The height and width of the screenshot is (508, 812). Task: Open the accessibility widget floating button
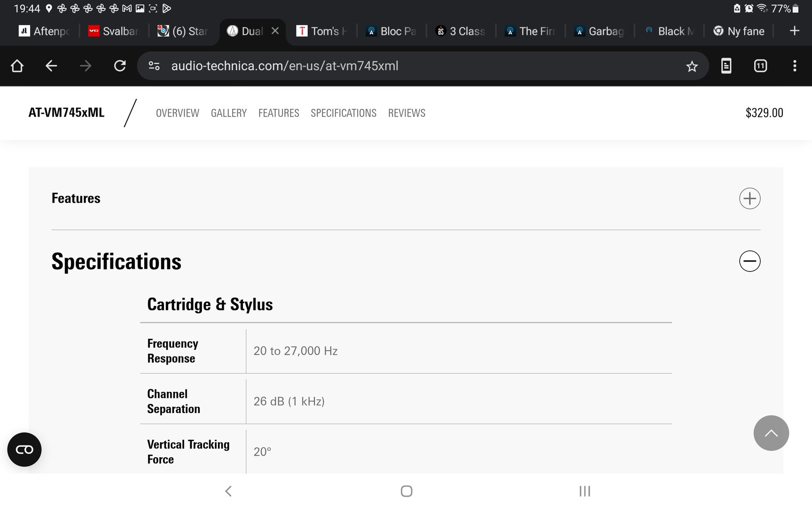click(24, 450)
